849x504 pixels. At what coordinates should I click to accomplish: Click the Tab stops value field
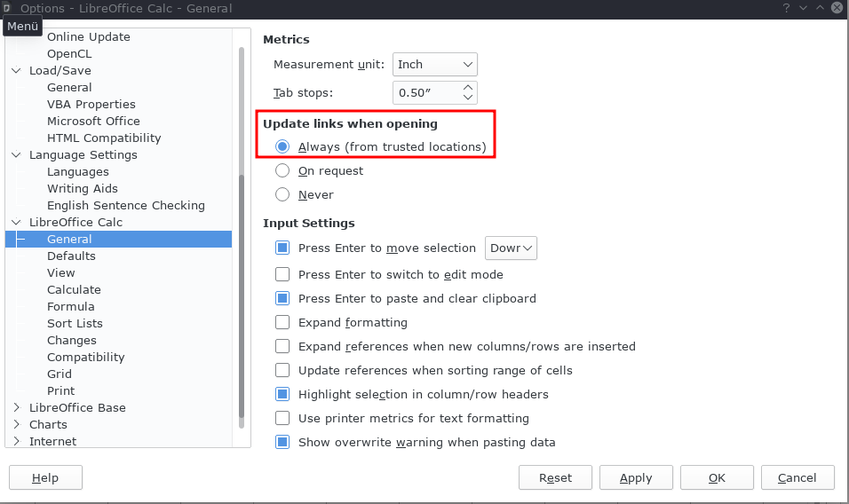[427, 92]
